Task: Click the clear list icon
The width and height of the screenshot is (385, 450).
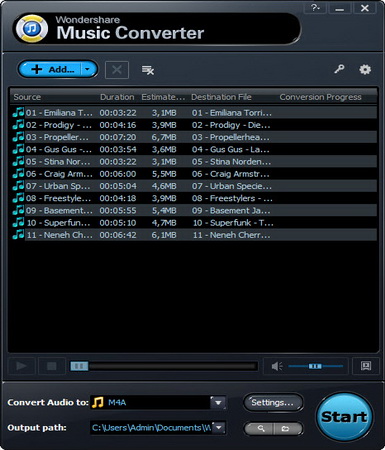Action: click(148, 70)
